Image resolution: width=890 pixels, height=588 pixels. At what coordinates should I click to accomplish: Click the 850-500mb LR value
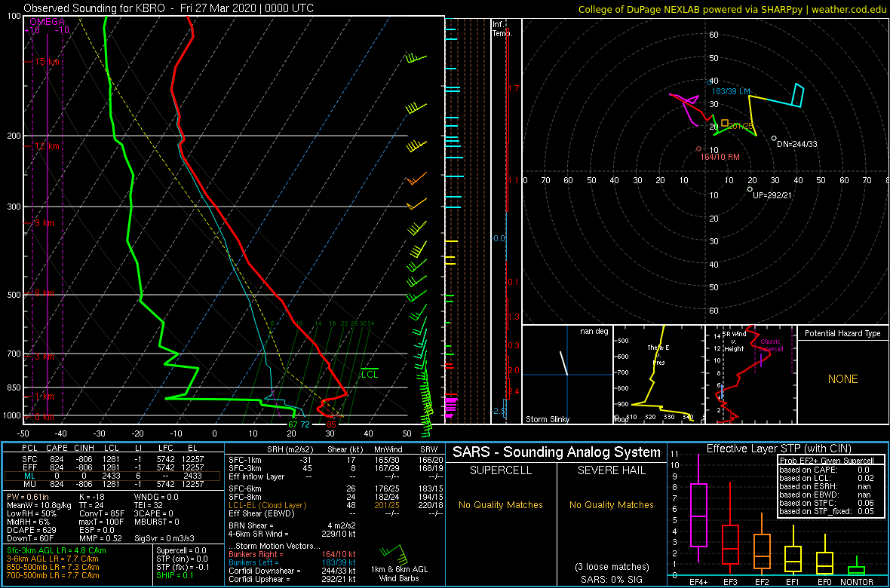pyautogui.click(x=54, y=567)
